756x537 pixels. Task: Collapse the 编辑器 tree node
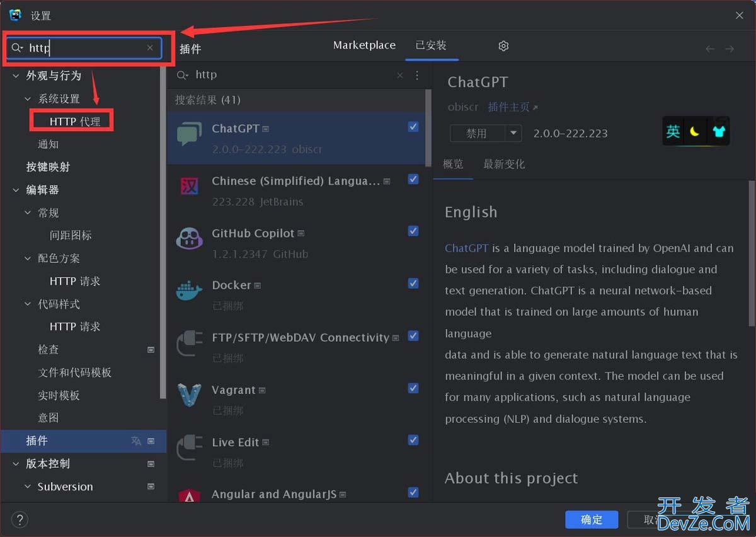[x=16, y=190]
